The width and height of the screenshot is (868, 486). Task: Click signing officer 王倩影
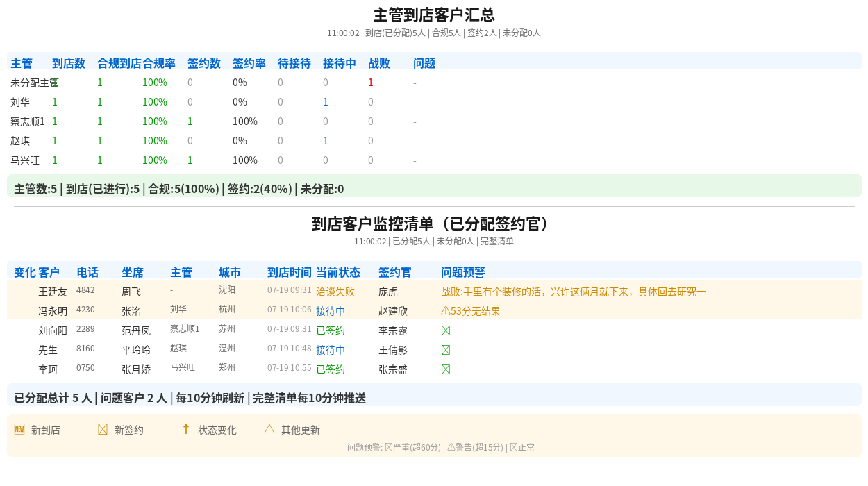[393, 350]
